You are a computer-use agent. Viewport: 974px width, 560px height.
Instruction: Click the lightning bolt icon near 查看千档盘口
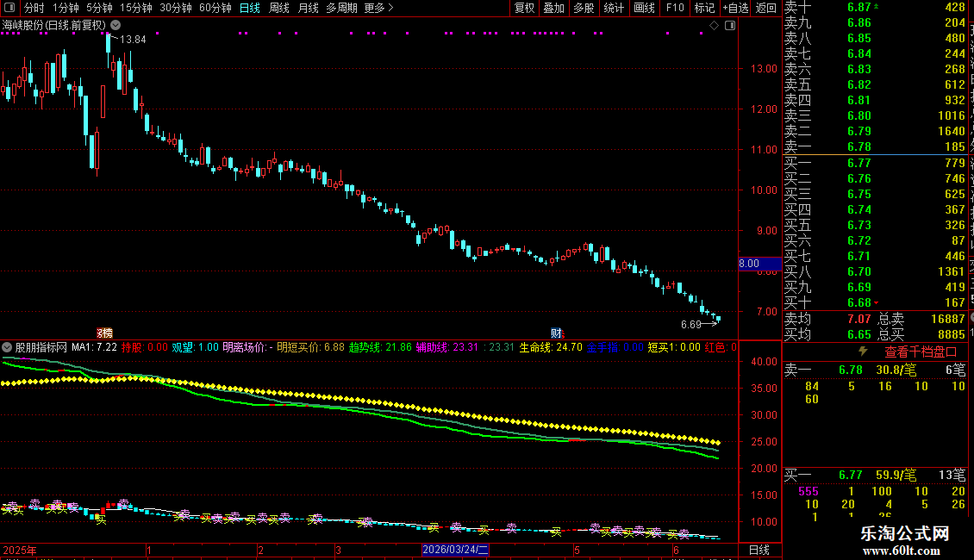(x=863, y=352)
